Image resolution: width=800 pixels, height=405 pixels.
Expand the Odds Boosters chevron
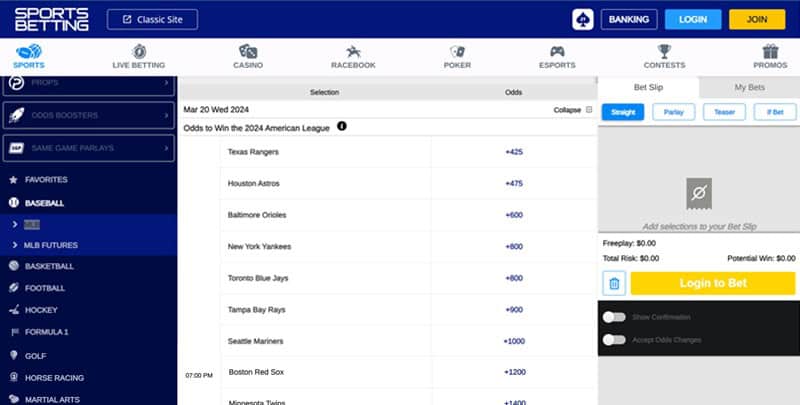166,115
